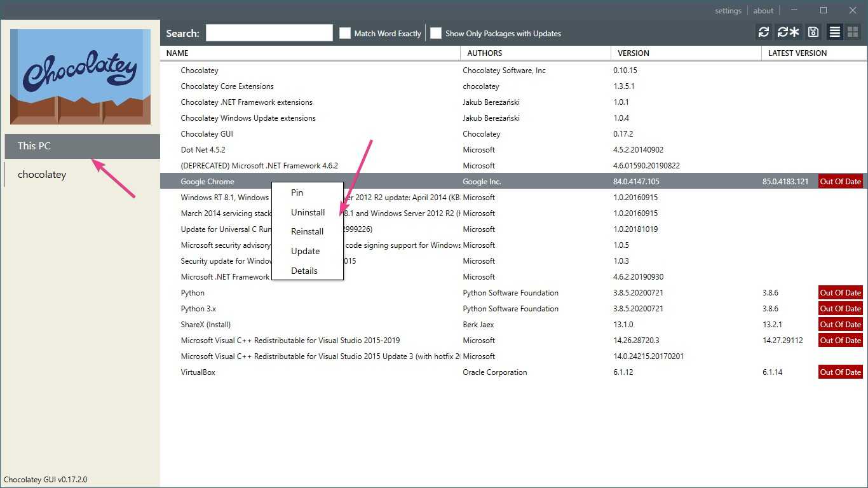Choose Uninstall in context menu
Image resolution: width=868 pixels, height=488 pixels.
[308, 212]
